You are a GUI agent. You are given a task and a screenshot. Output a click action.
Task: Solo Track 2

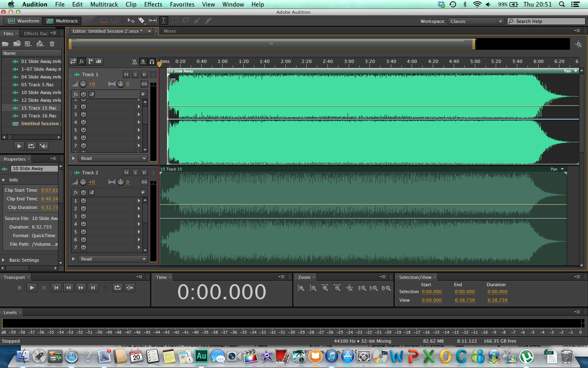coord(136,173)
